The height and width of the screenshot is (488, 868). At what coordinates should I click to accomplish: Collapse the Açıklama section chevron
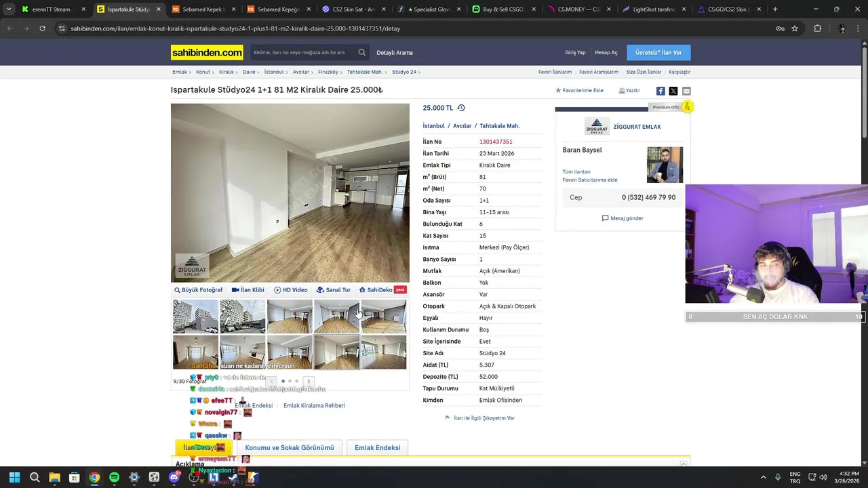(x=684, y=464)
